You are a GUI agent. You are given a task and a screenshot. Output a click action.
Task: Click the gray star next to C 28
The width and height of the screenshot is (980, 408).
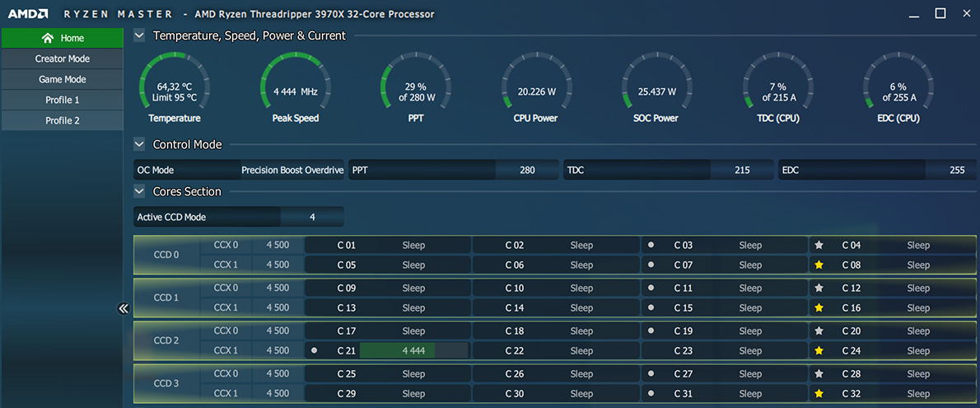pos(819,373)
